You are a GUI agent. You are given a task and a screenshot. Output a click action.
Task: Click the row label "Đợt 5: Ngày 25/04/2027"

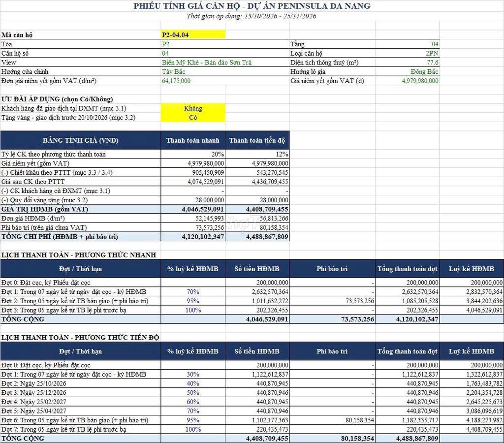pyautogui.click(x=34, y=411)
